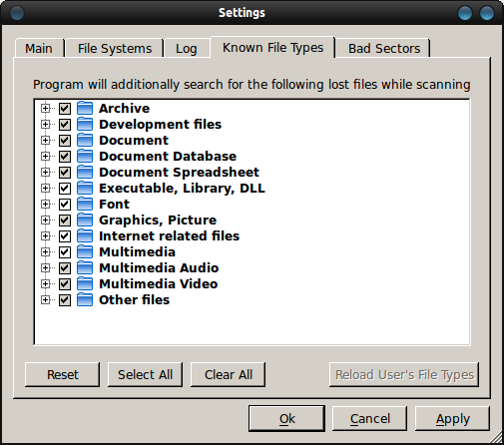Expand the Development files tree node
Screen dimensions: 504x445
45,124
